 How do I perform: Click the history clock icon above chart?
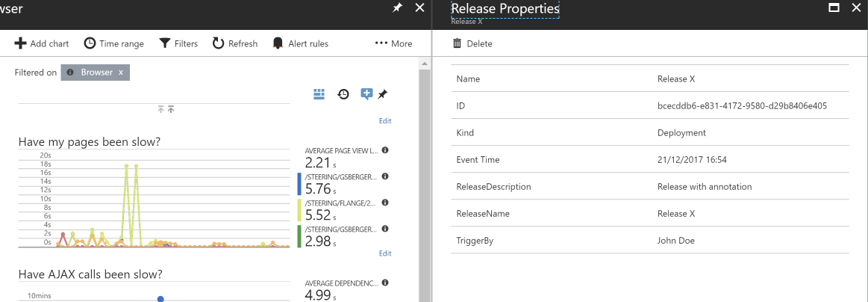click(343, 94)
